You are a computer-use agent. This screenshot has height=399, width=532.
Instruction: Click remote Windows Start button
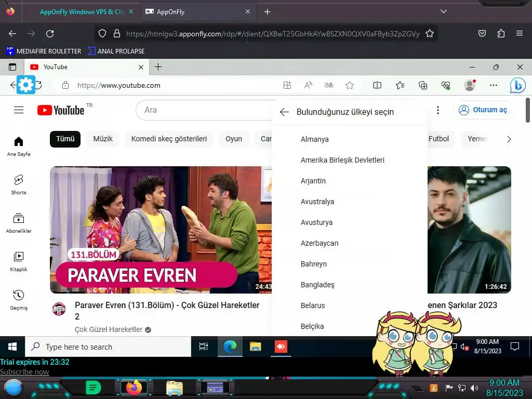(12, 347)
